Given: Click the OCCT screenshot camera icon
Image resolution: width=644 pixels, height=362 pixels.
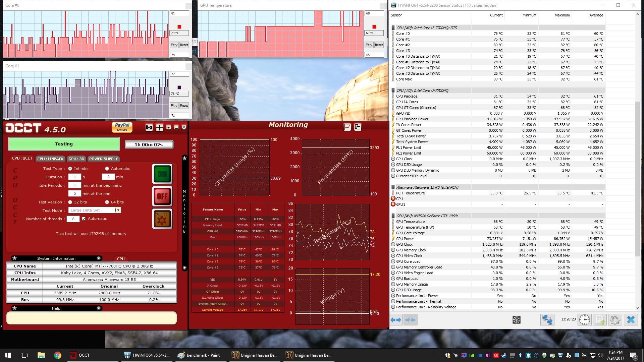Looking at the screenshot, I should tap(149, 127).
